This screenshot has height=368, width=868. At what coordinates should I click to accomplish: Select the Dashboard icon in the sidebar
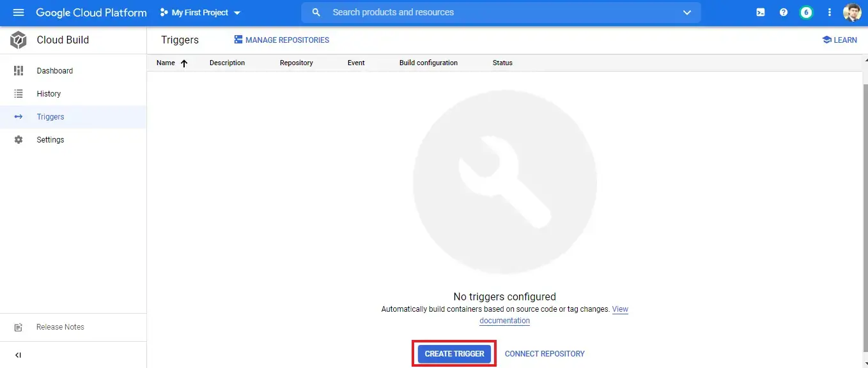20,70
